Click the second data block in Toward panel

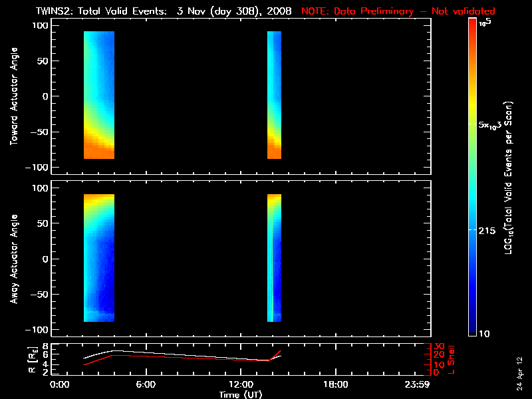[274, 95]
